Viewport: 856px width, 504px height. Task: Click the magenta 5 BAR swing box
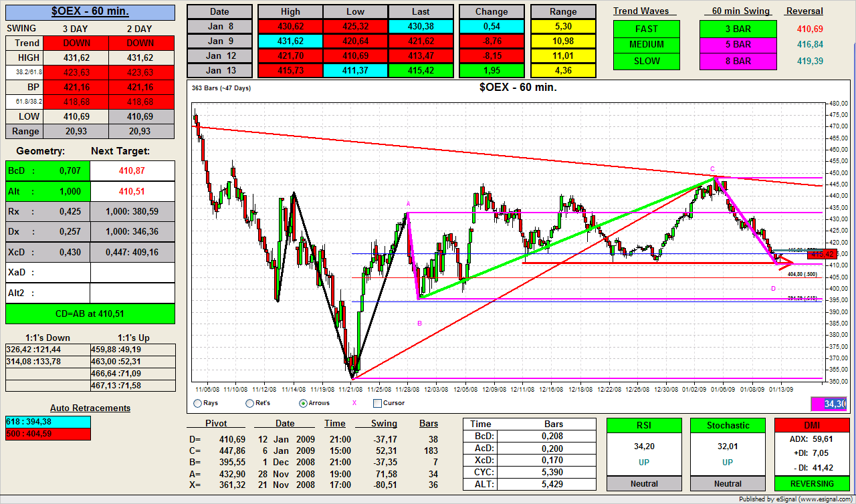[738, 45]
